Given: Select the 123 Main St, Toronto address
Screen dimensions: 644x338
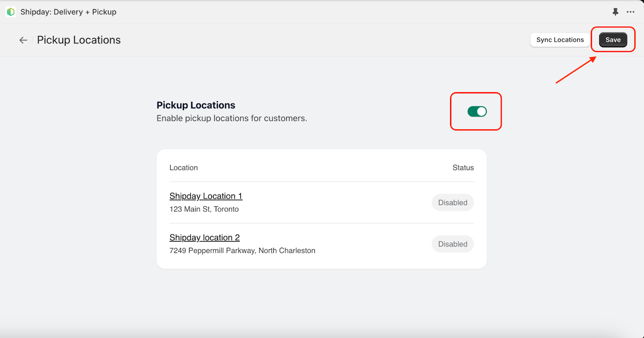Looking at the screenshot, I should point(204,209).
